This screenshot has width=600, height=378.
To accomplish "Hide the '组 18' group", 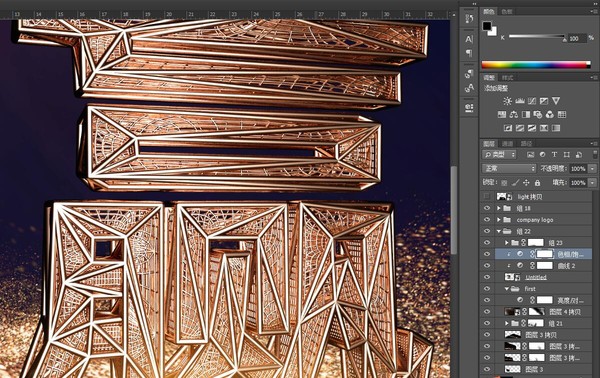I will point(487,208).
